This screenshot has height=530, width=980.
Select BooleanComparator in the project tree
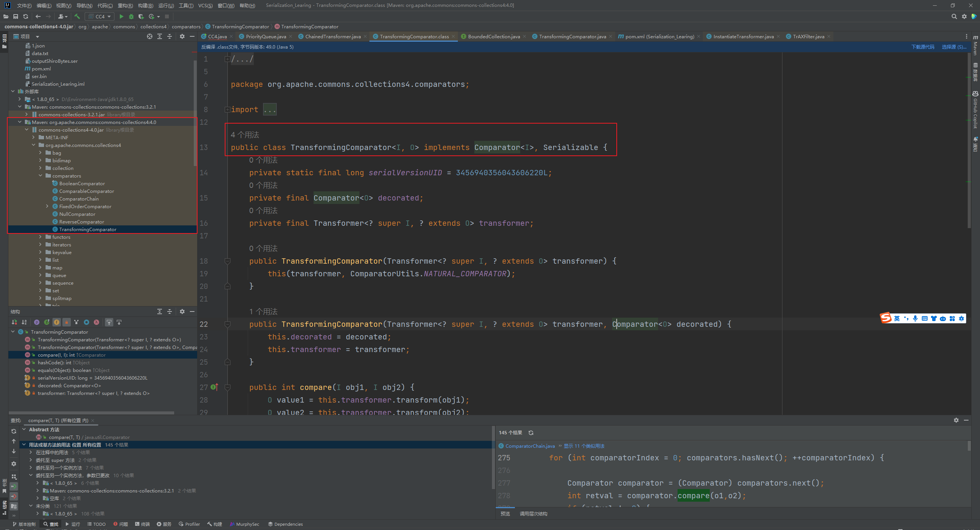point(82,183)
